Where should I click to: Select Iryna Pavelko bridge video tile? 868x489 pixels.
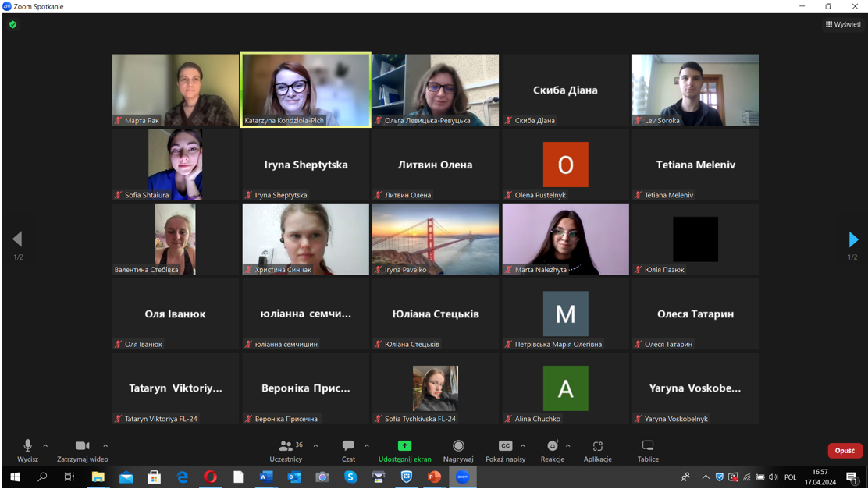[436, 239]
